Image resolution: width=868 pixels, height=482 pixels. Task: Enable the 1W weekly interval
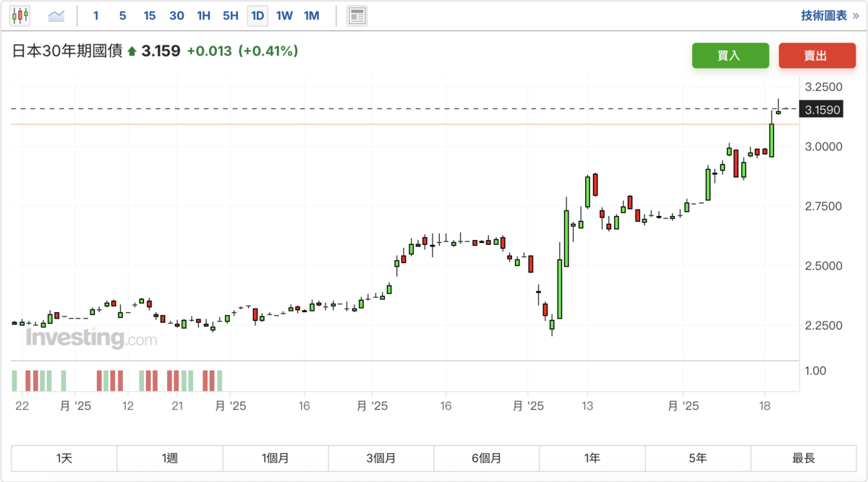point(284,15)
